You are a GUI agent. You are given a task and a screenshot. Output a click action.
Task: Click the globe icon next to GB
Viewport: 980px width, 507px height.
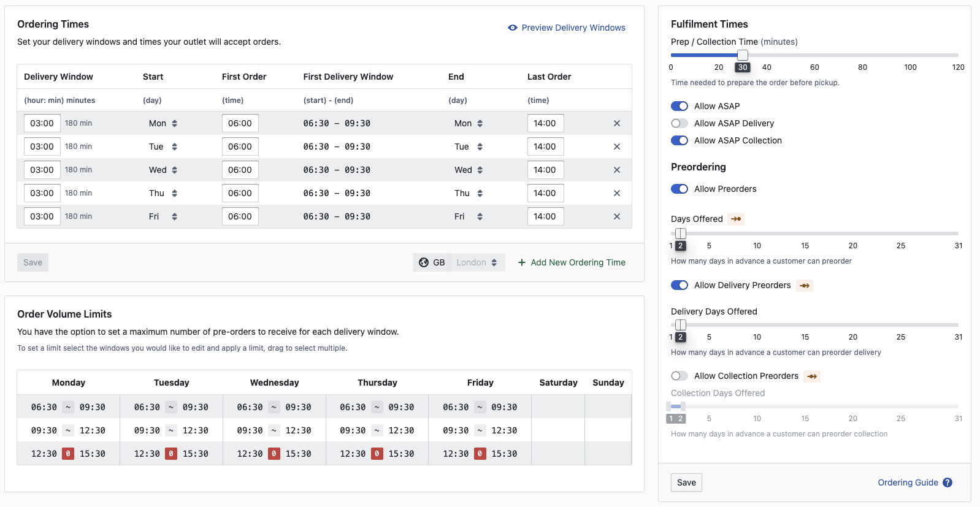(424, 262)
